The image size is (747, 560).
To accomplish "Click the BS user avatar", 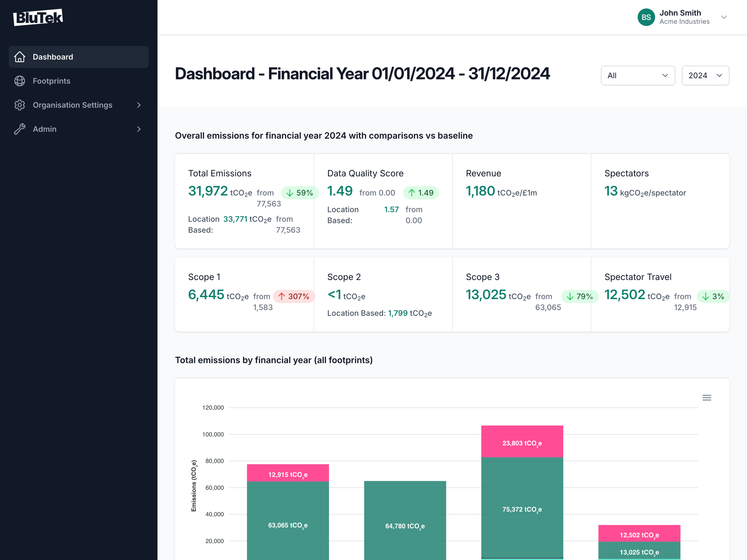I will coord(646,17).
